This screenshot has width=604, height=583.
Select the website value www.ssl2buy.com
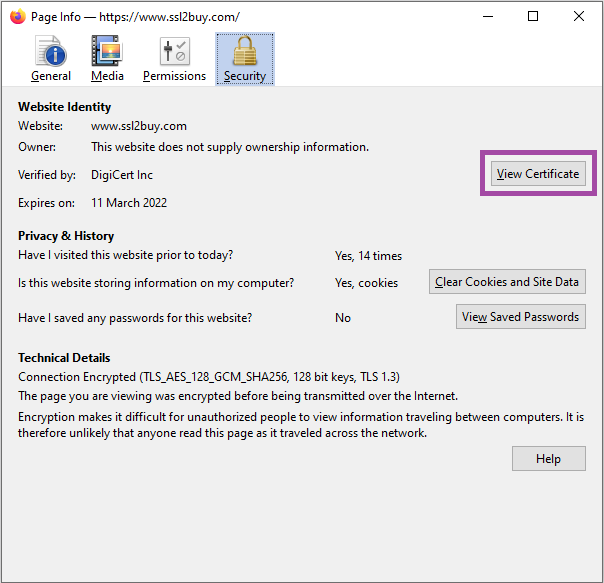tap(139, 126)
